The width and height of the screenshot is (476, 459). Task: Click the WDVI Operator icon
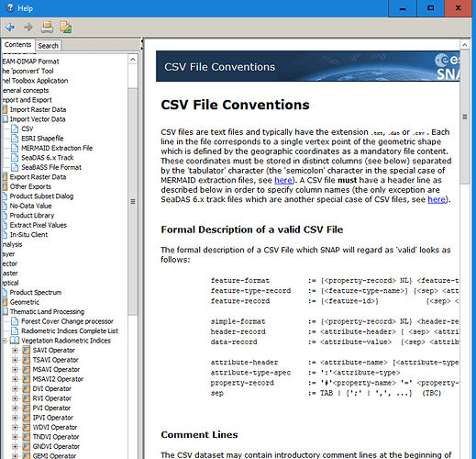[27, 428]
